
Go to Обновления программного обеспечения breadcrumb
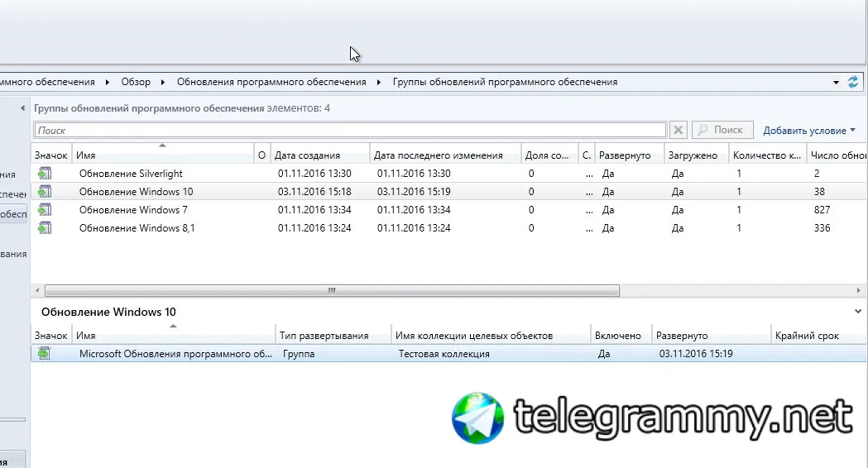click(271, 82)
